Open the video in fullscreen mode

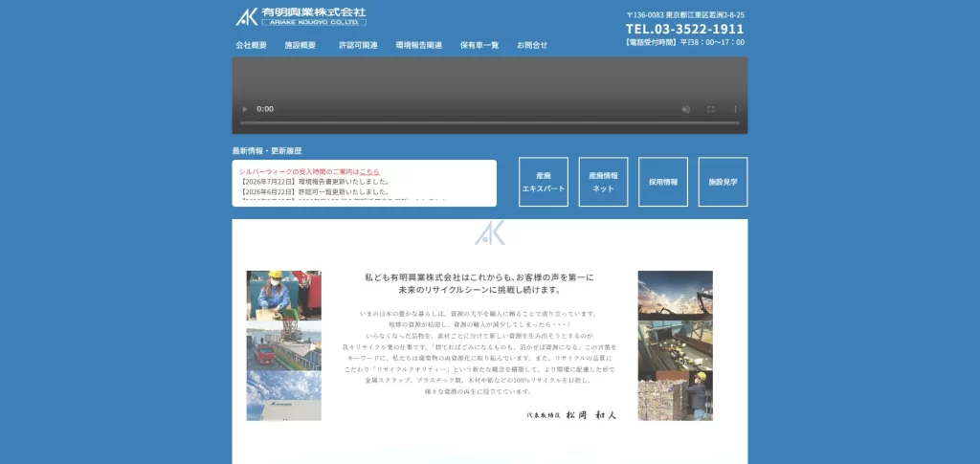(711, 109)
